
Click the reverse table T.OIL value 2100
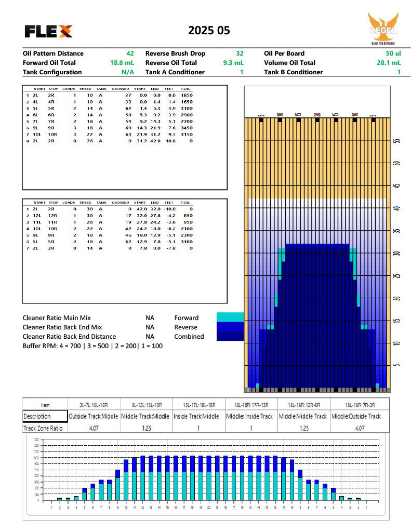tap(187, 229)
